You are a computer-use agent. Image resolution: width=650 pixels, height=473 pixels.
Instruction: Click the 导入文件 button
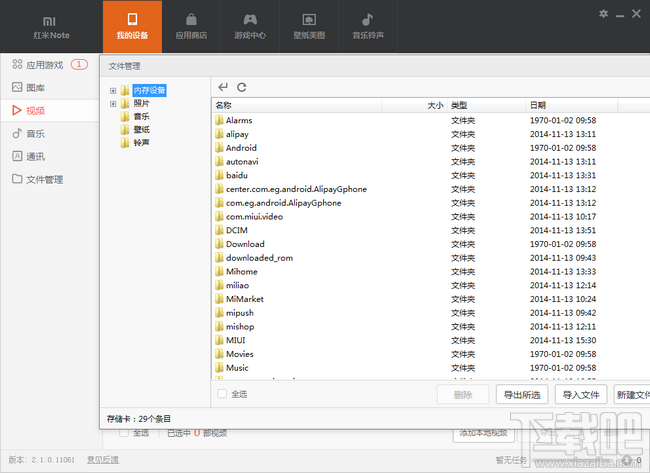[x=581, y=394]
